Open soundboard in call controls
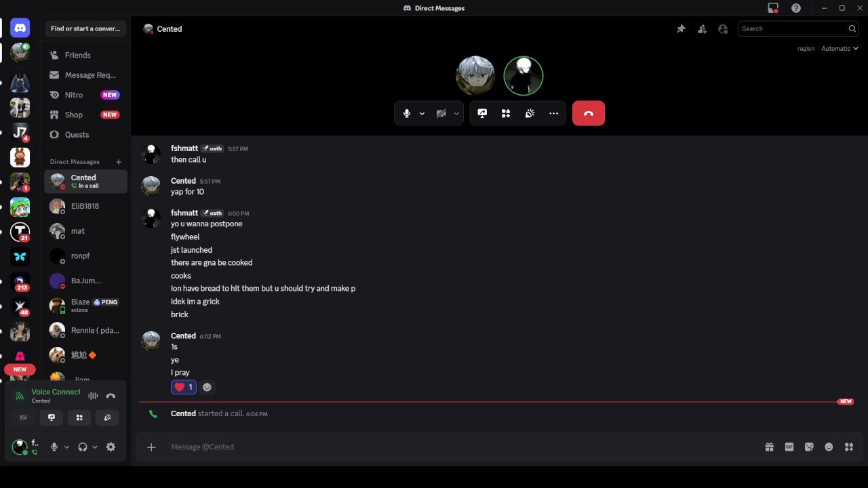The width and height of the screenshot is (868, 488). (x=530, y=113)
